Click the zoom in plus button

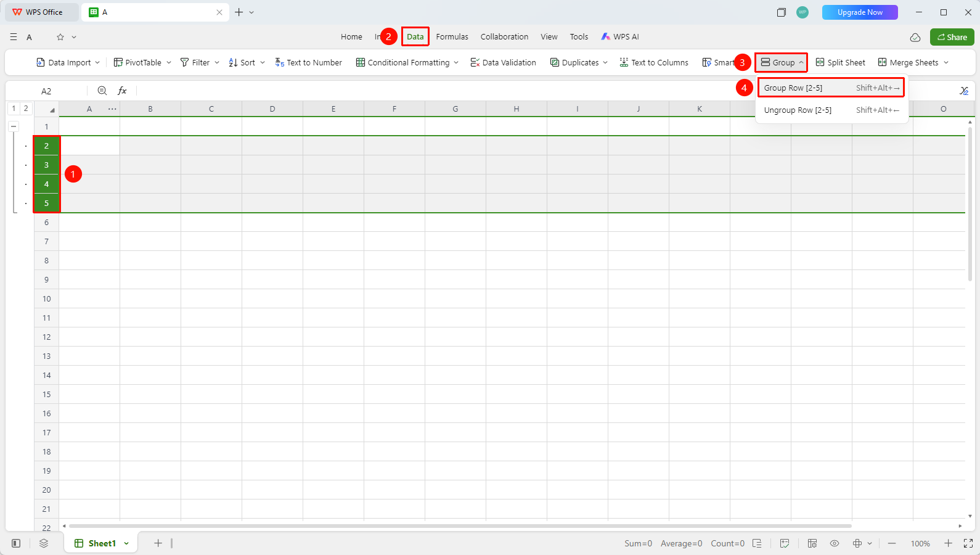948,543
